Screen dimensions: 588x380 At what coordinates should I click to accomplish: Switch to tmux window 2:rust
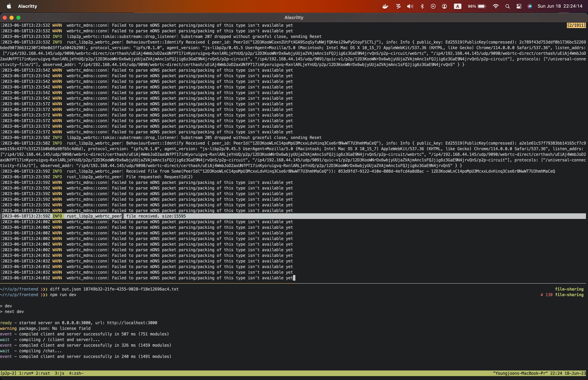[x=43, y=373]
